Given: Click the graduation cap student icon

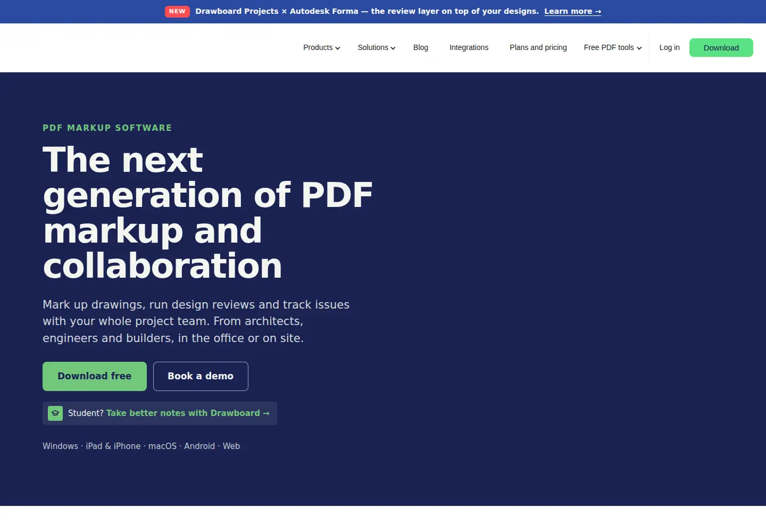Looking at the screenshot, I should click(55, 413).
